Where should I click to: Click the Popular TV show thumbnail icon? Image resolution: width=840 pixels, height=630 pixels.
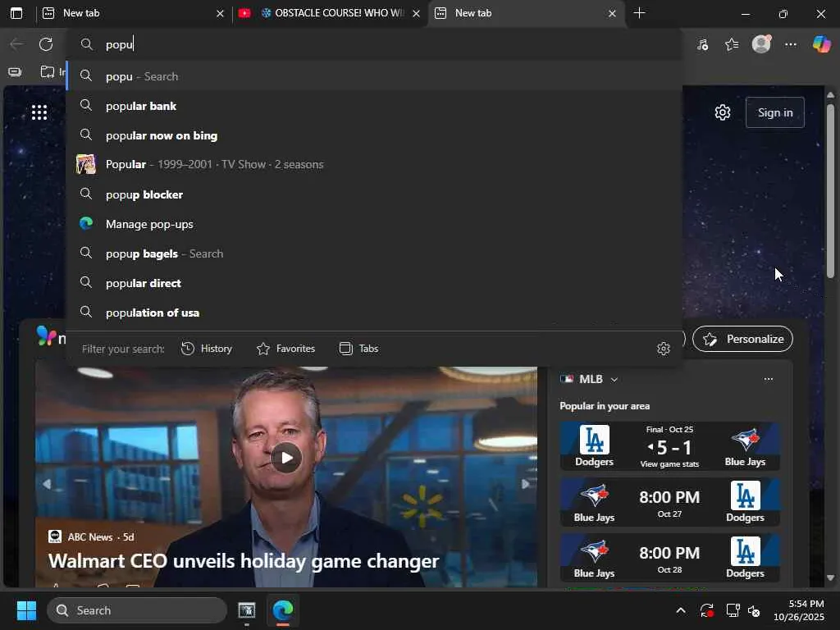tap(85, 164)
